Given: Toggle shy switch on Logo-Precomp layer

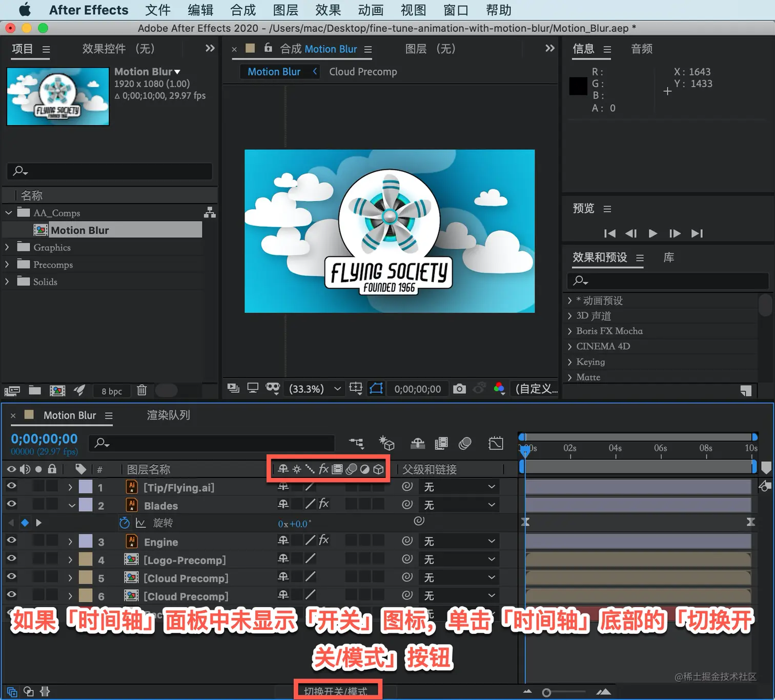Looking at the screenshot, I should [x=283, y=558].
